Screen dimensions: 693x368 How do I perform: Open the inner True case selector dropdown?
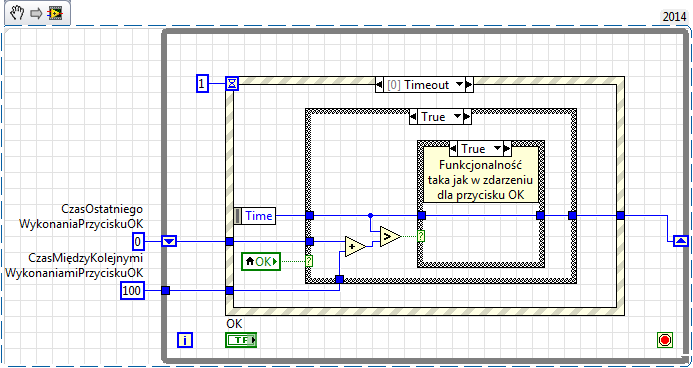coord(498,148)
